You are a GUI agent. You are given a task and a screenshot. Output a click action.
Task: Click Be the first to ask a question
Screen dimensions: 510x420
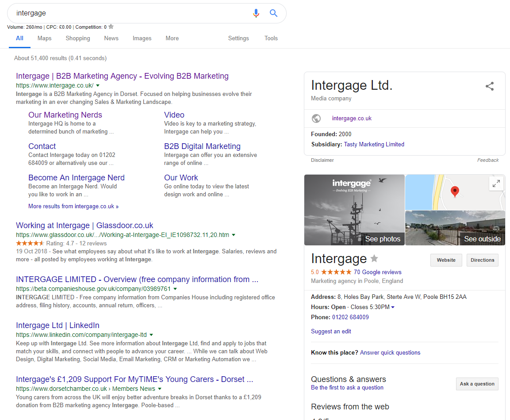(347, 387)
